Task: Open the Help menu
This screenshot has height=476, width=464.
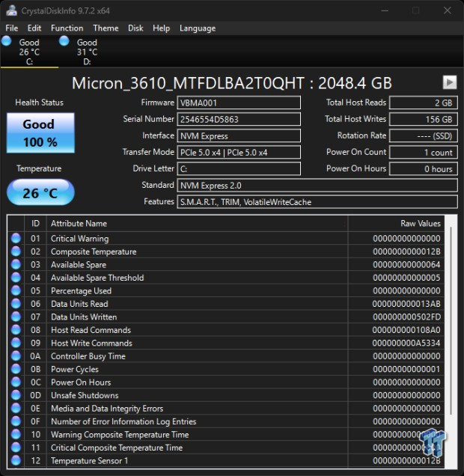Action: [161, 28]
